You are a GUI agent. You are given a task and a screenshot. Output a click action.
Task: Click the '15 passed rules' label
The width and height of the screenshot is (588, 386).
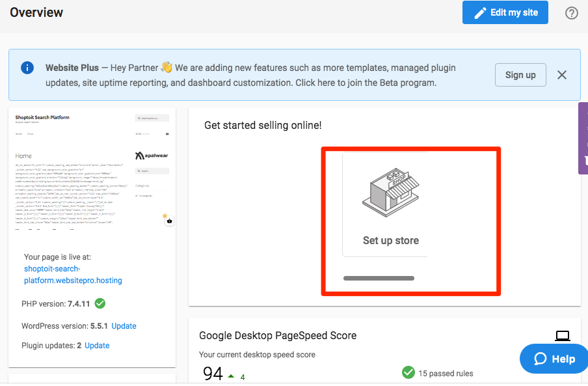click(446, 373)
